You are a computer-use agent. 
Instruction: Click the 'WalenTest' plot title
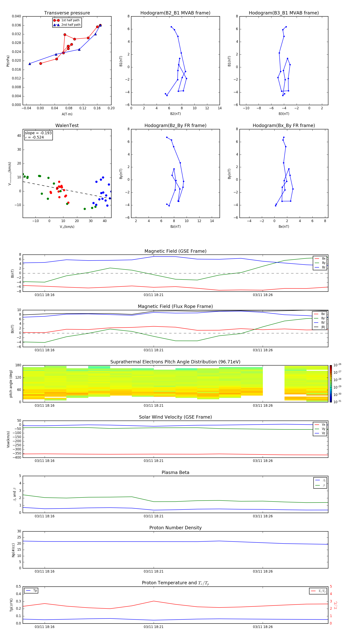click(x=67, y=125)
